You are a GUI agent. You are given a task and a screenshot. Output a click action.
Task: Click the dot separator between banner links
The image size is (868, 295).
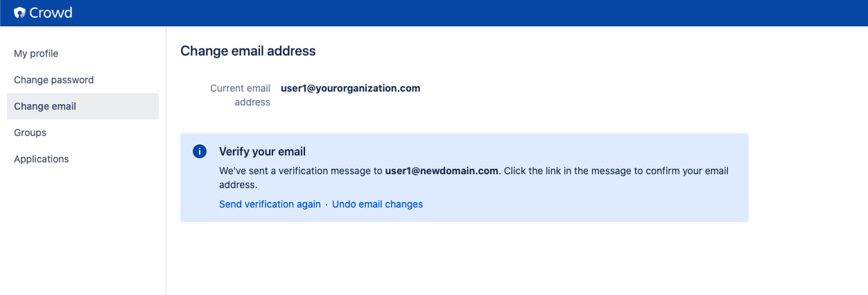(x=327, y=204)
